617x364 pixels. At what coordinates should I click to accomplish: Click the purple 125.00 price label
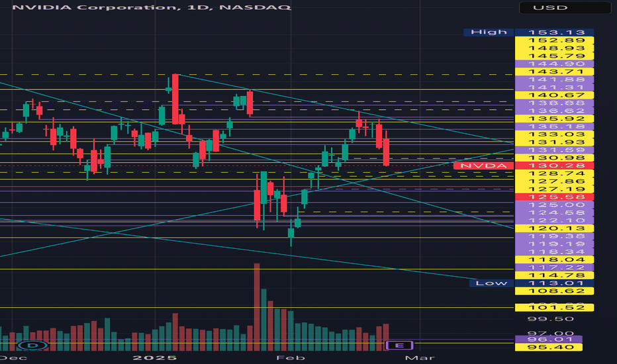(554, 205)
